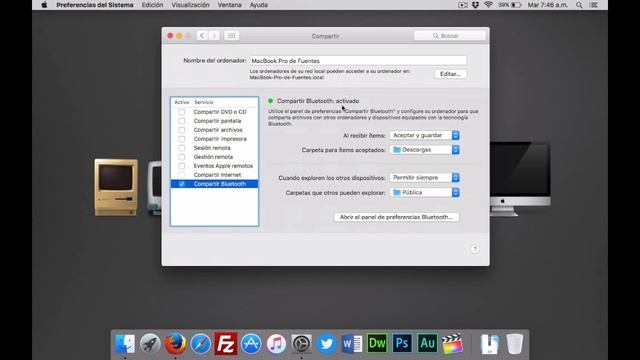Open the Ventana menu
Image resolution: width=640 pixels, height=360 pixels.
coord(229,5)
